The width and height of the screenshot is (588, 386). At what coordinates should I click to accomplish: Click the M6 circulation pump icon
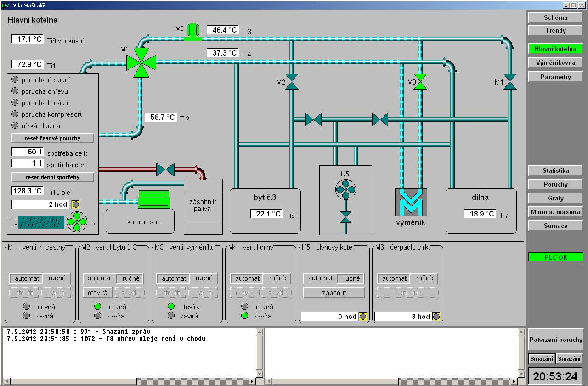193,32
